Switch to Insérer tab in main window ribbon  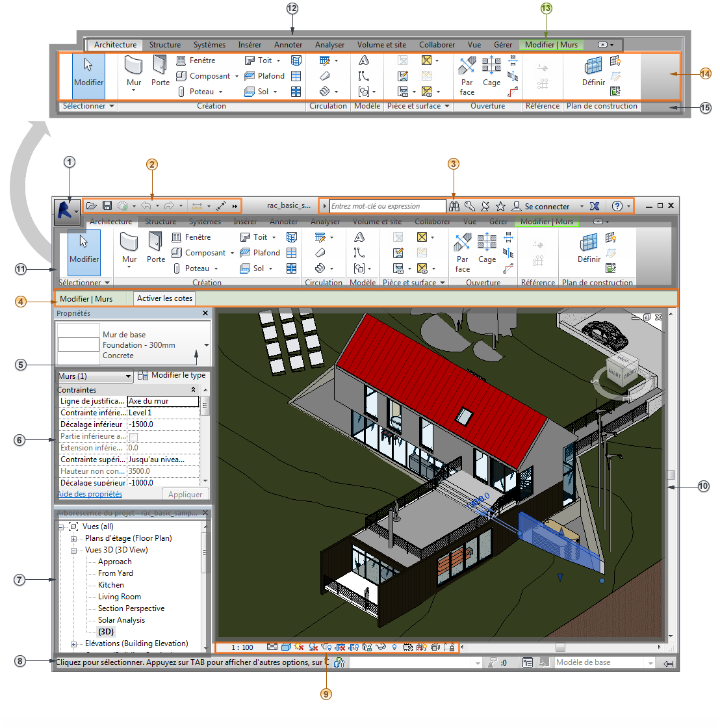pyautogui.click(x=245, y=222)
